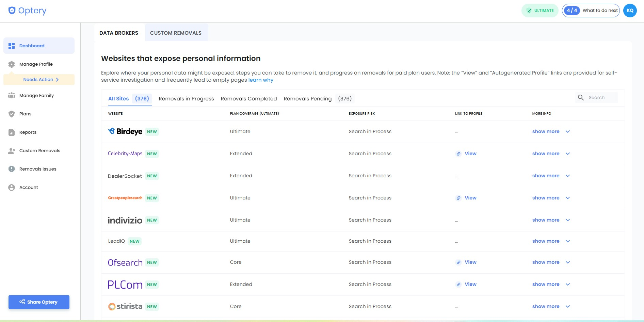This screenshot has height=322, width=644.
Task: Click show more for Birdeye
Action: tap(546, 132)
